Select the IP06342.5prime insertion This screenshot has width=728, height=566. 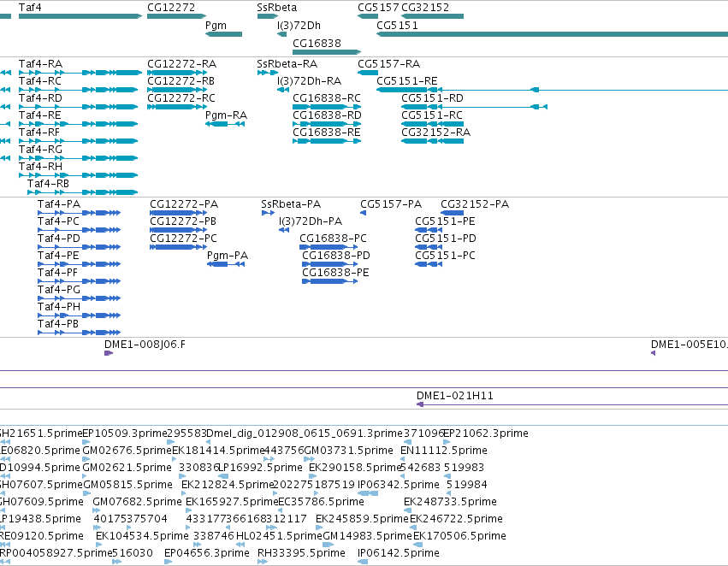(368, 493)
